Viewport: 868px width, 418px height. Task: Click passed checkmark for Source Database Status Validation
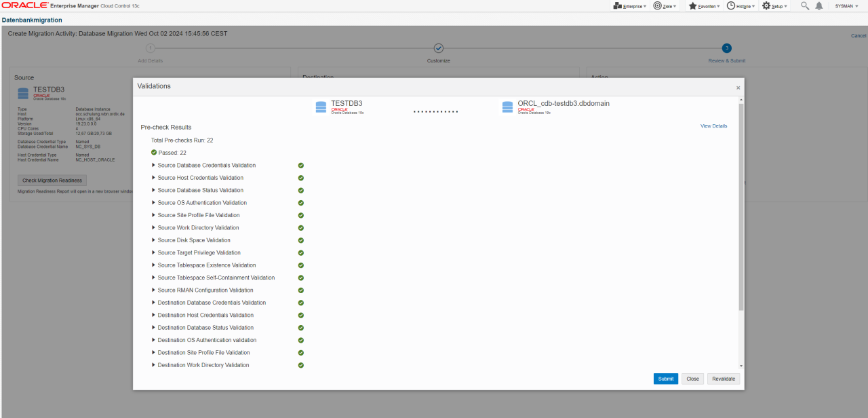(301, 190)
